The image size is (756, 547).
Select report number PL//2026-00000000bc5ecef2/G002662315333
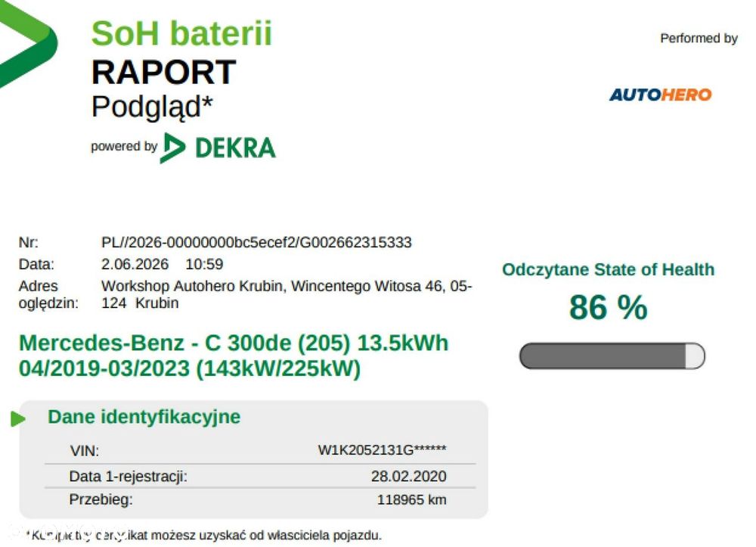(256, 242)
